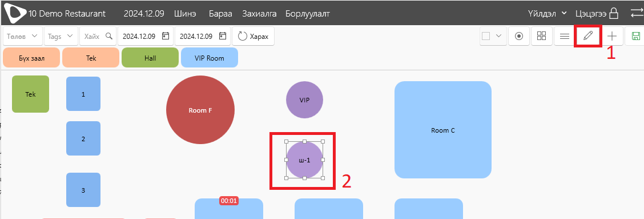This screenshot has height=219, width=644.
Task: Click right-middle resize handle of ш-1
Action: tap(323, 160)
